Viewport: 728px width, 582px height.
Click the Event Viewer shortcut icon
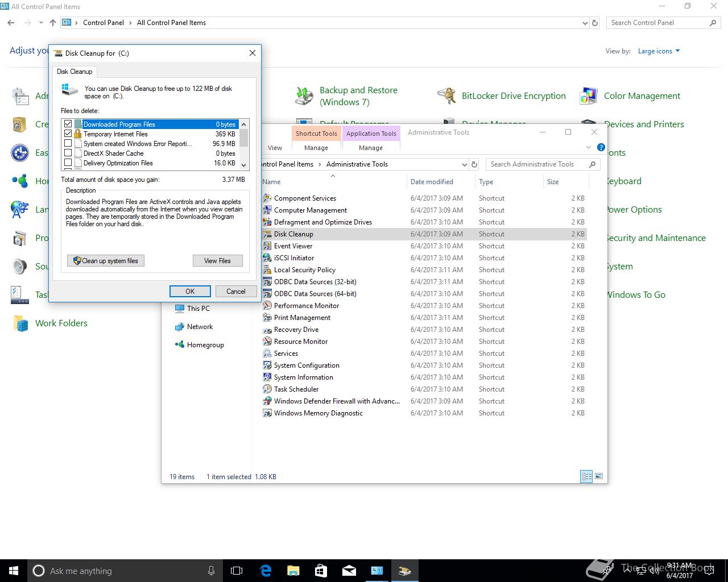coord(267,246)
